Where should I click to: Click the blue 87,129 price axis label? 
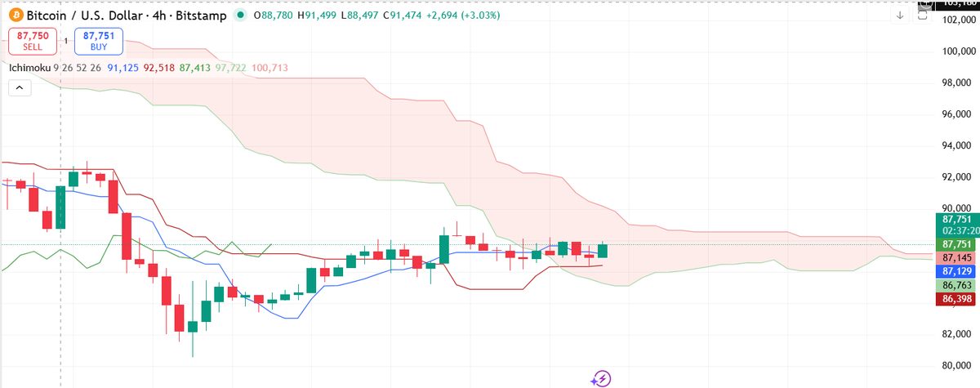click(956, 270)
